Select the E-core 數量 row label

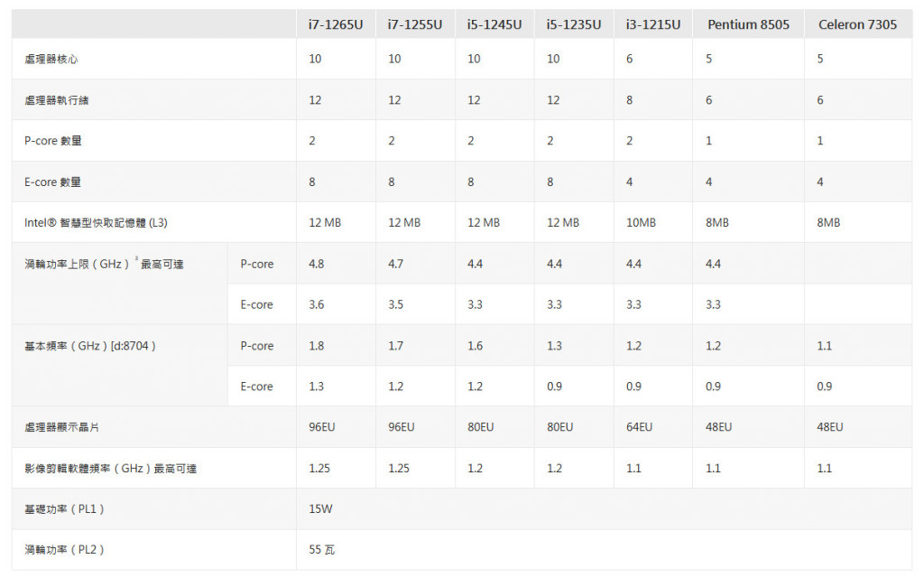52,182
